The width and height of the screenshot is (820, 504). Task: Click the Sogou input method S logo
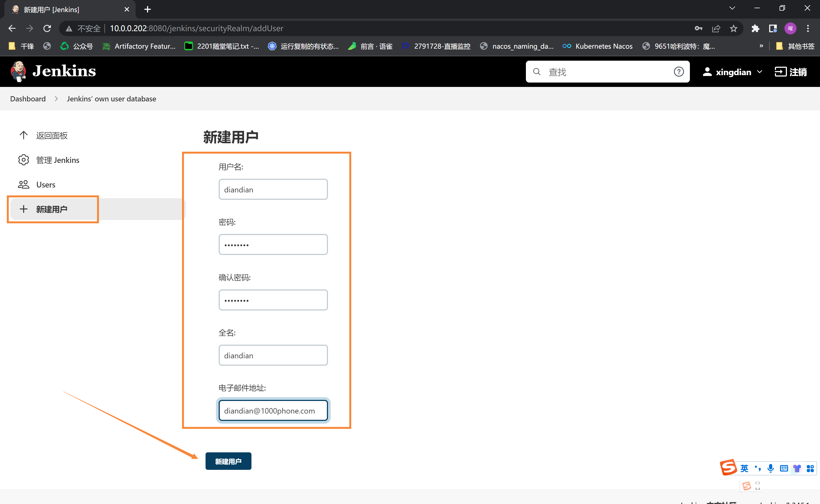[x=728, y=467]
